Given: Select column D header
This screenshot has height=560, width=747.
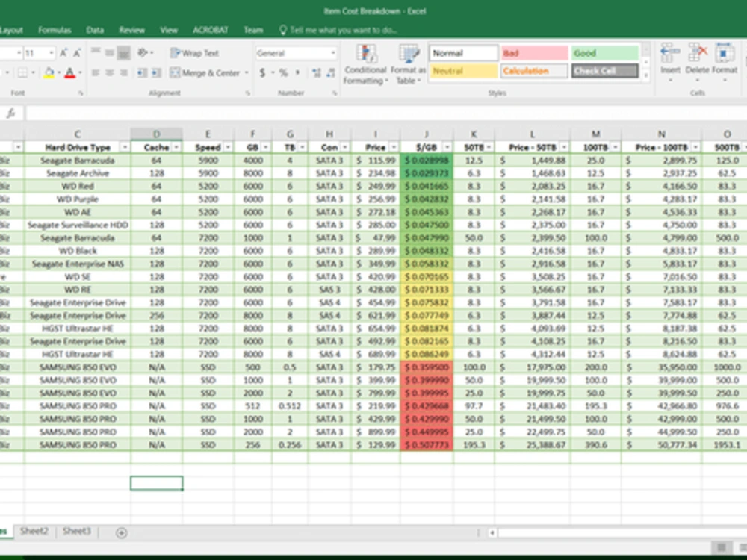Looking at the screenshot, I should [x=156, y=134].
